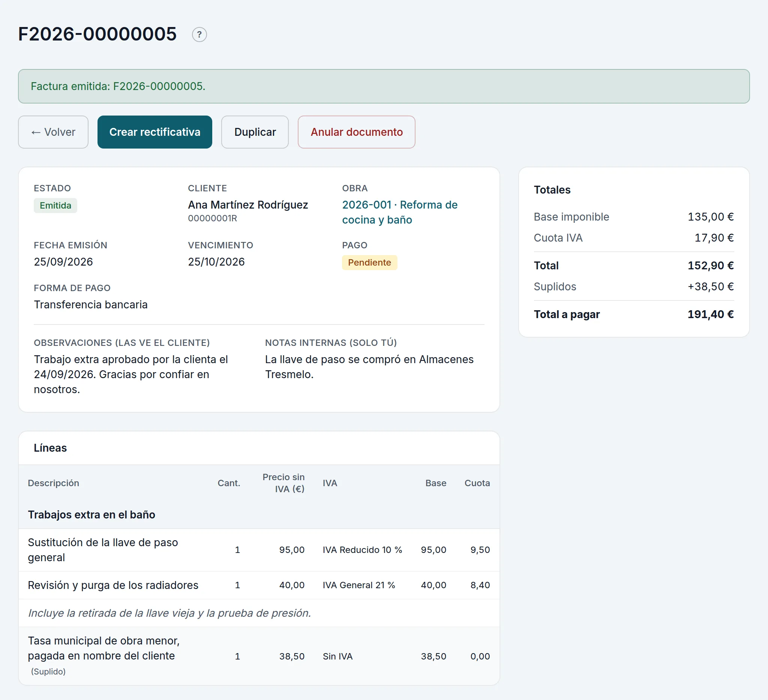Viewport: 768px width, 700px height.
Task: Click the help question mark icon
Action: [x=199, y=34]
